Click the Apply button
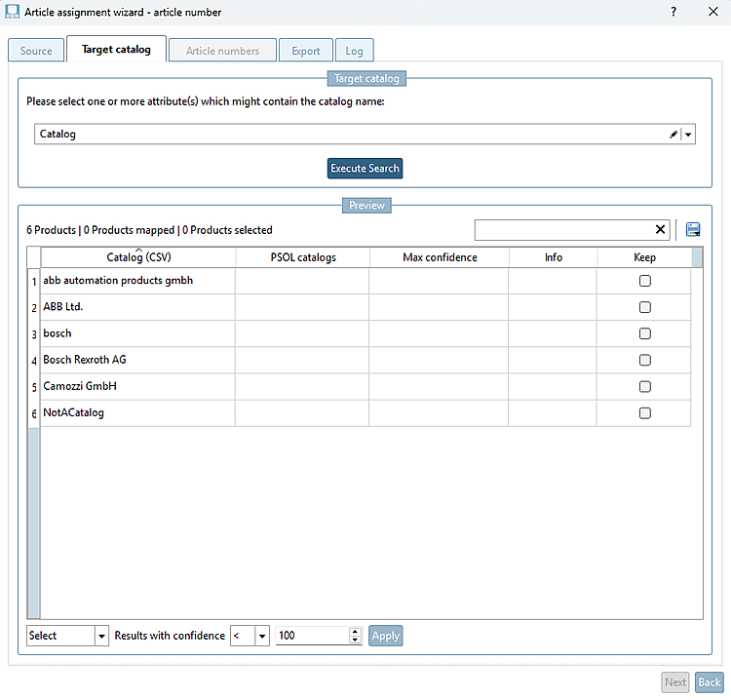The width and height of the screenshot is (731, 700). tap(386, 636)
